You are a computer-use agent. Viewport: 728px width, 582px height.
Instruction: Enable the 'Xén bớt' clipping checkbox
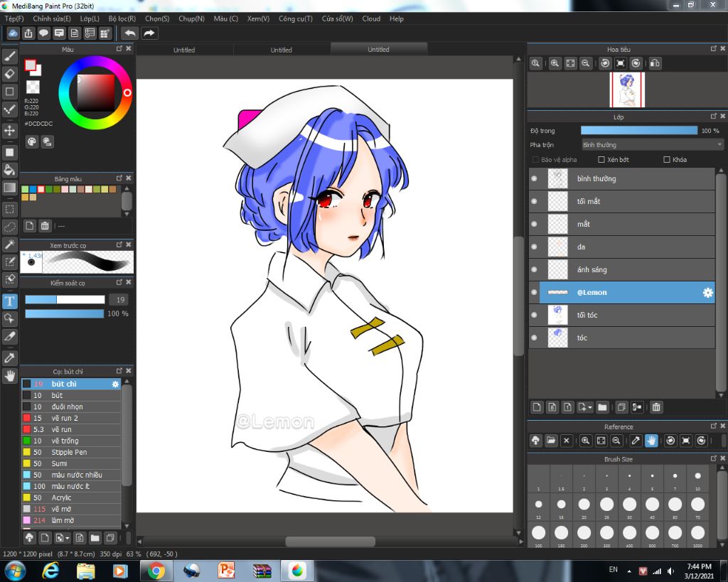pos(601,160)
